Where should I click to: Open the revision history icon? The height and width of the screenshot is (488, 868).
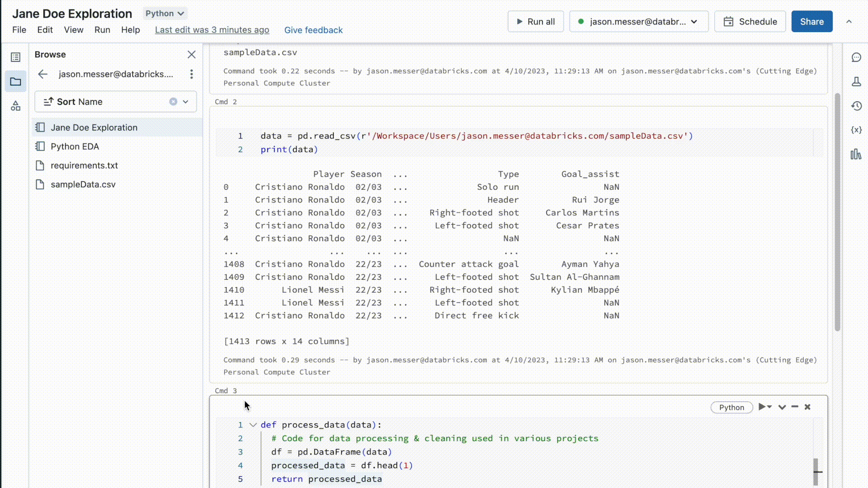click(856, 106)
